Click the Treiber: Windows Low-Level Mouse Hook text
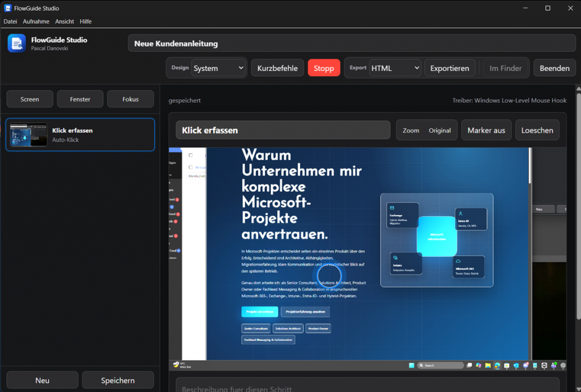The width and height of the screenshot is (581, 392). [509, 100]
